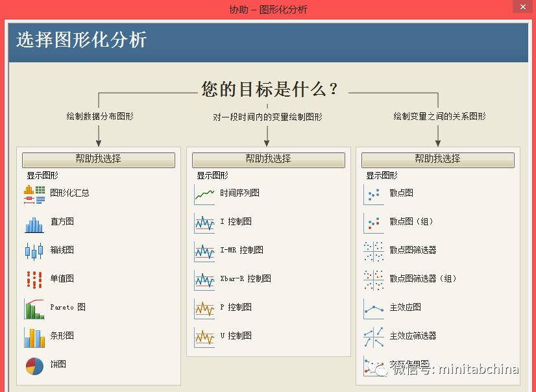536x392 pixels.
Task: Open the 箱线图 boxplot icon
Action: point(34,251)
